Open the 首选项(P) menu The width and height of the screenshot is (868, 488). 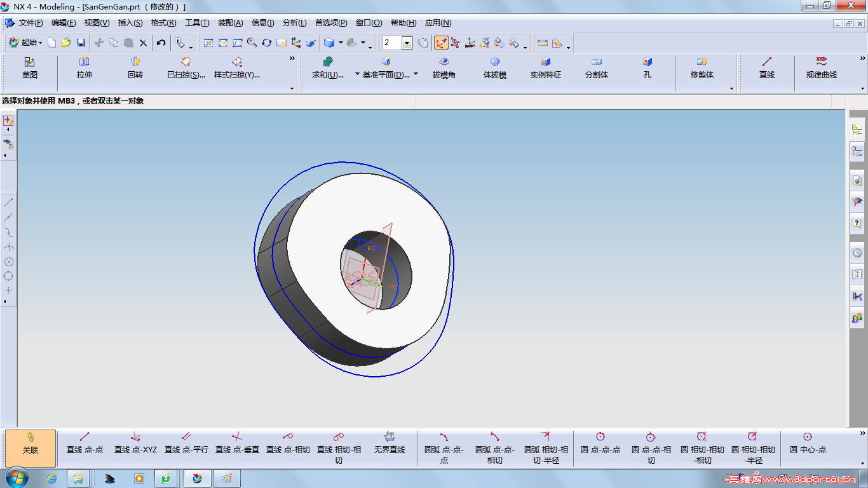click(331, 23)
